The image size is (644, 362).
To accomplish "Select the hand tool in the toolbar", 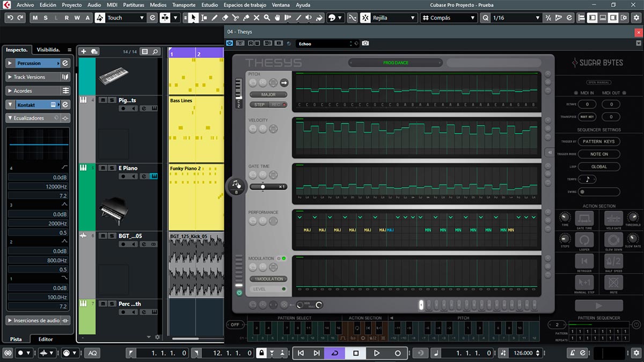I will coord(277,18).
